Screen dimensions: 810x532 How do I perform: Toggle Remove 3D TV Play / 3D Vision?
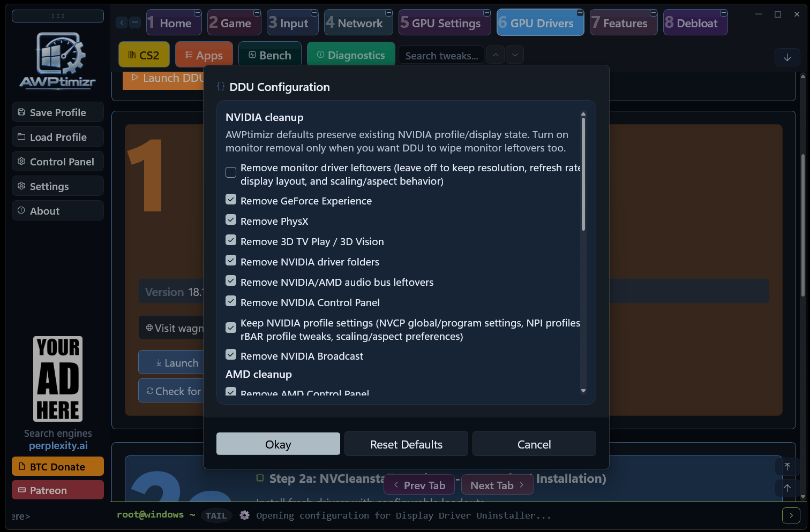231,240
